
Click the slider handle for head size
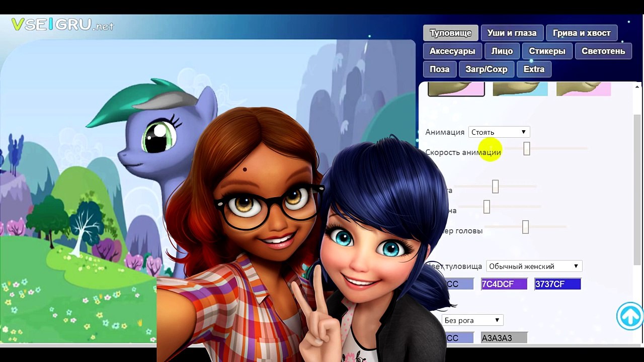[x=525, y=227]
